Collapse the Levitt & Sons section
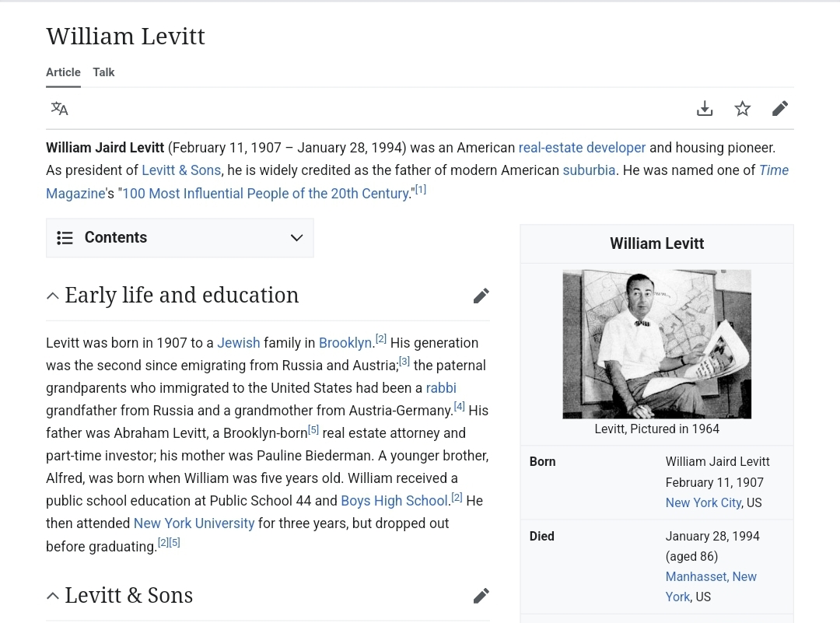 [x=53, y=596]
